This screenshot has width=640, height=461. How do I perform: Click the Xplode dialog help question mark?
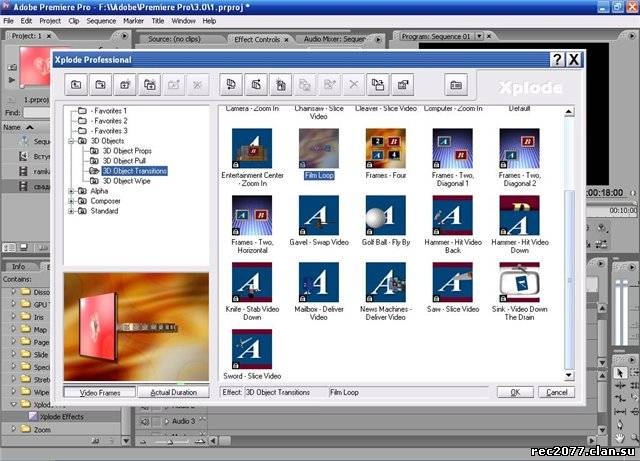pyautogui.click(x=557, y=60)
